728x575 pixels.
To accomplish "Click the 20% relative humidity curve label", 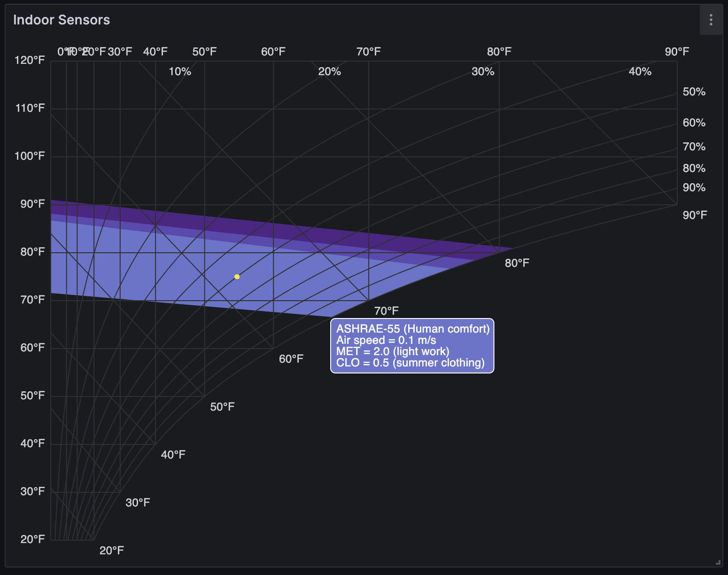I will coord(329,71).
